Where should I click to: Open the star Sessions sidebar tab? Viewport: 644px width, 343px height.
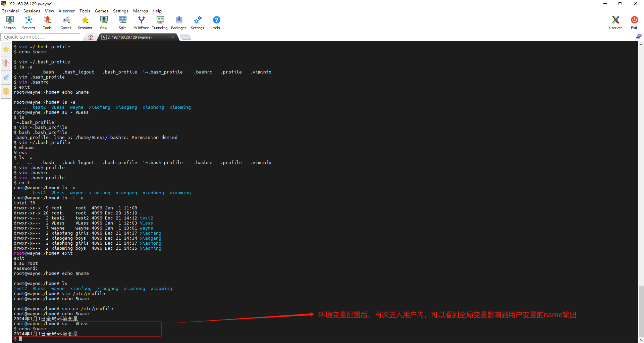coord(6,49)
